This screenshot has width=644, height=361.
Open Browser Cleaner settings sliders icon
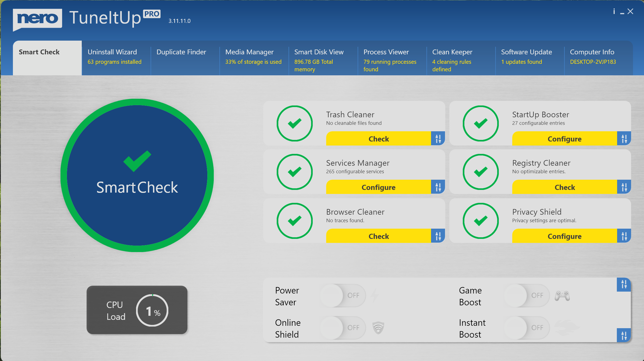438,236
